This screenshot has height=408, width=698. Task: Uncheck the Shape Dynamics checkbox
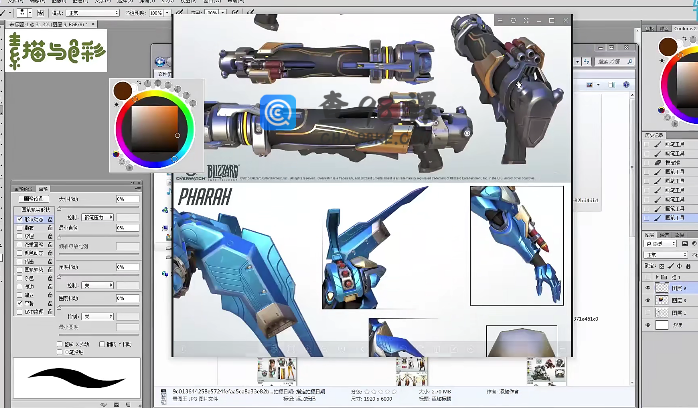click(x=19, y=217)
